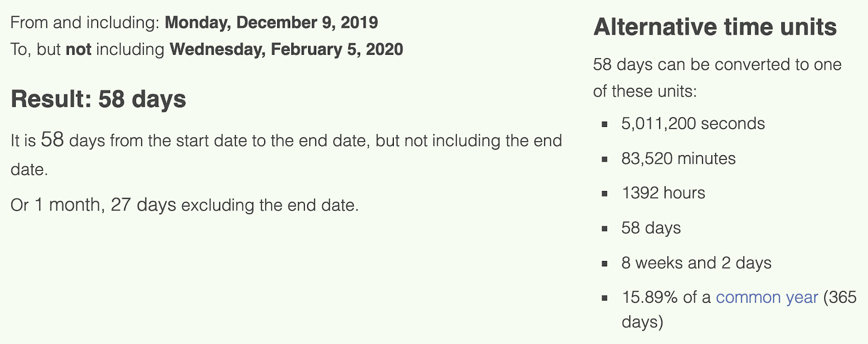The image size is (868, 344).
Task: Click the Result: 58 days heading
Action: [98, 99]
